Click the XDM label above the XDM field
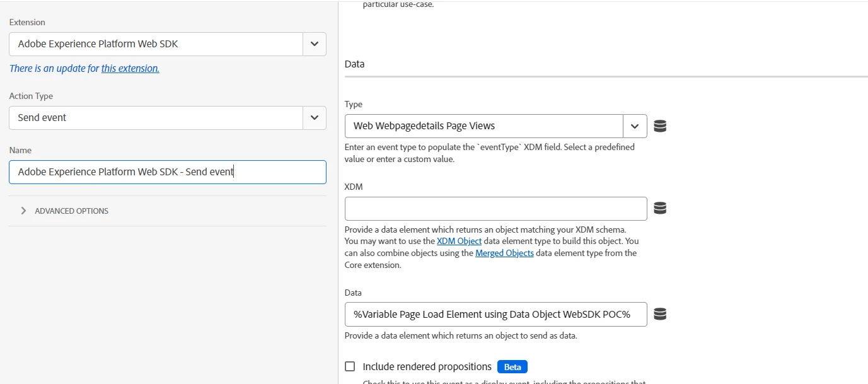 tap(354, 187)
